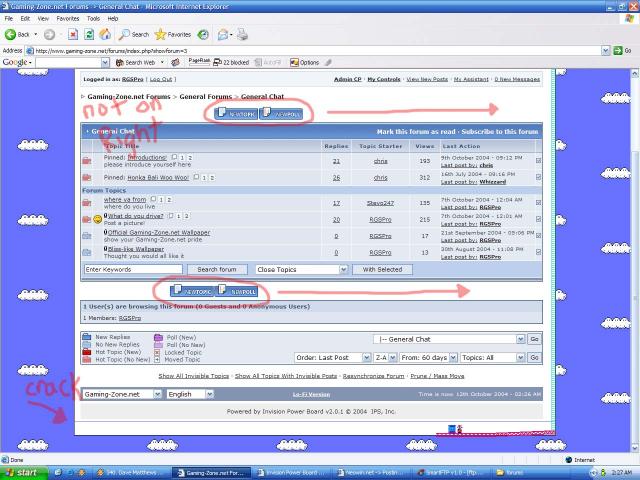Refresh the page using the Refresh icon

89,35
